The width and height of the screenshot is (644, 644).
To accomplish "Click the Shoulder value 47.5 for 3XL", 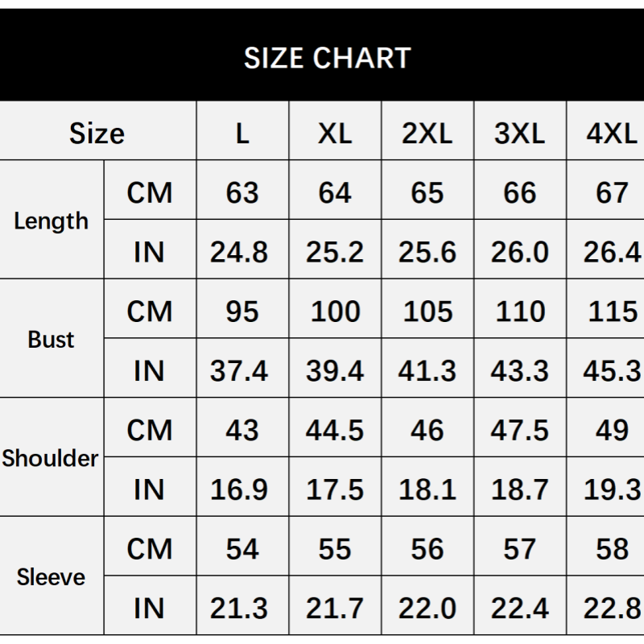I will point(520,430).
